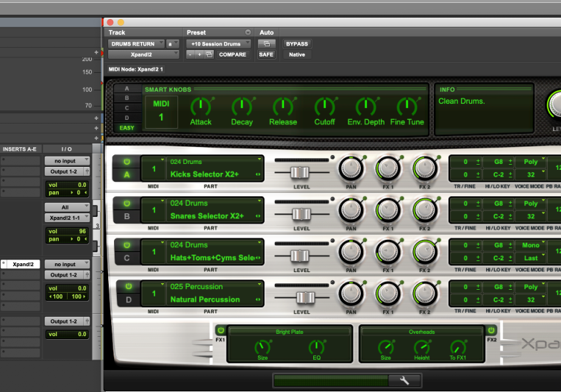Select next preset with plus button
The width and height of the screenshot is (561, 392).
(x=200, y=54)
